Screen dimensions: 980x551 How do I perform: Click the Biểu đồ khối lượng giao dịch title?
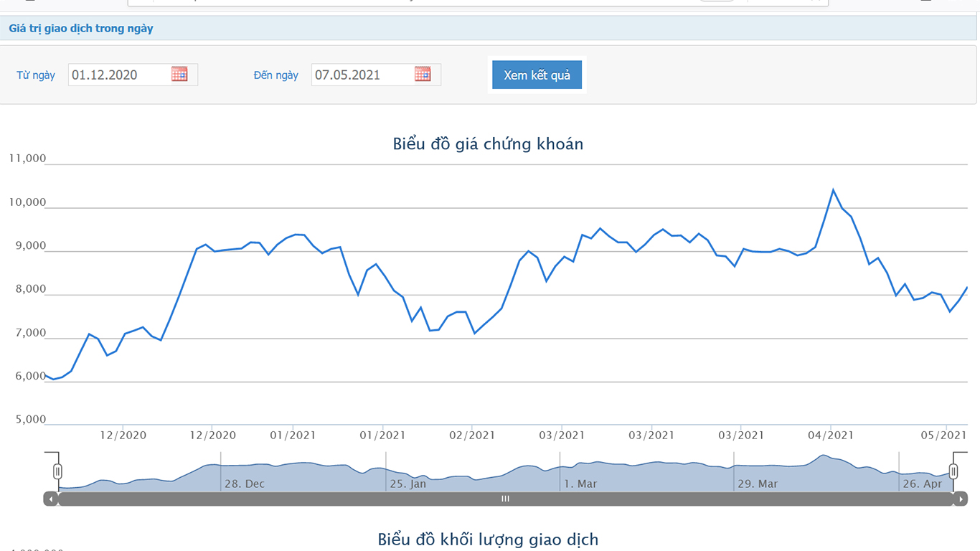click(488, 540)
